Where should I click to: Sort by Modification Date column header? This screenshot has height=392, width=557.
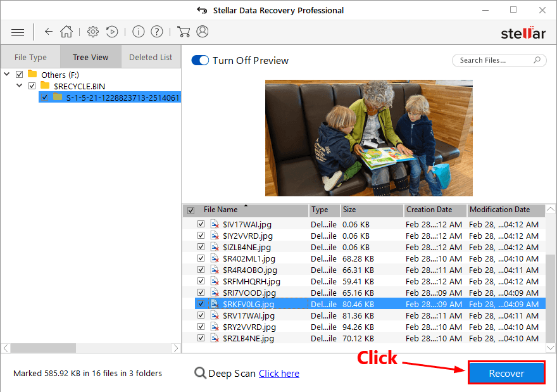point(506,210)
